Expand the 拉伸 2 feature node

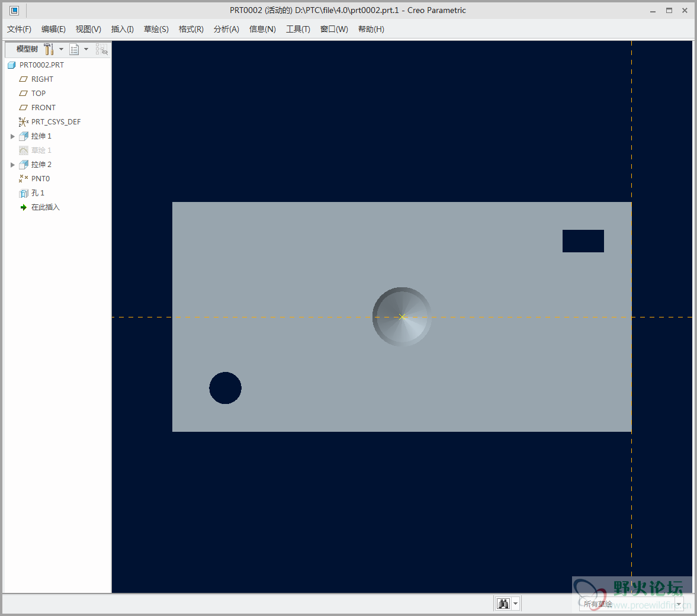12,165
